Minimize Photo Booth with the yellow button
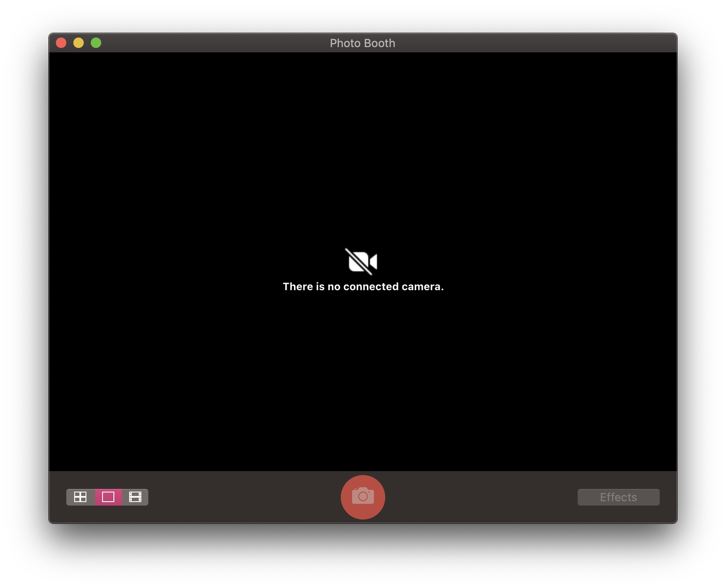The image size is (726, 588). (79, 43)
